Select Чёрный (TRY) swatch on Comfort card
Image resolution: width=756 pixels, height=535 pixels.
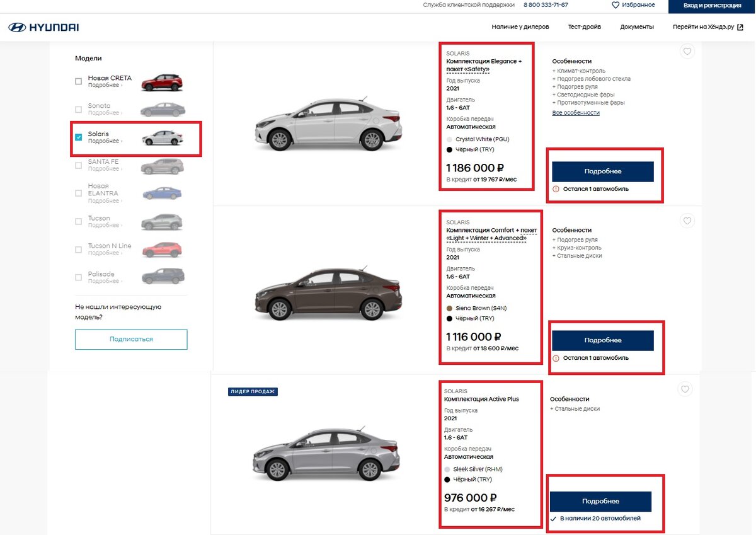coord(450,319)
